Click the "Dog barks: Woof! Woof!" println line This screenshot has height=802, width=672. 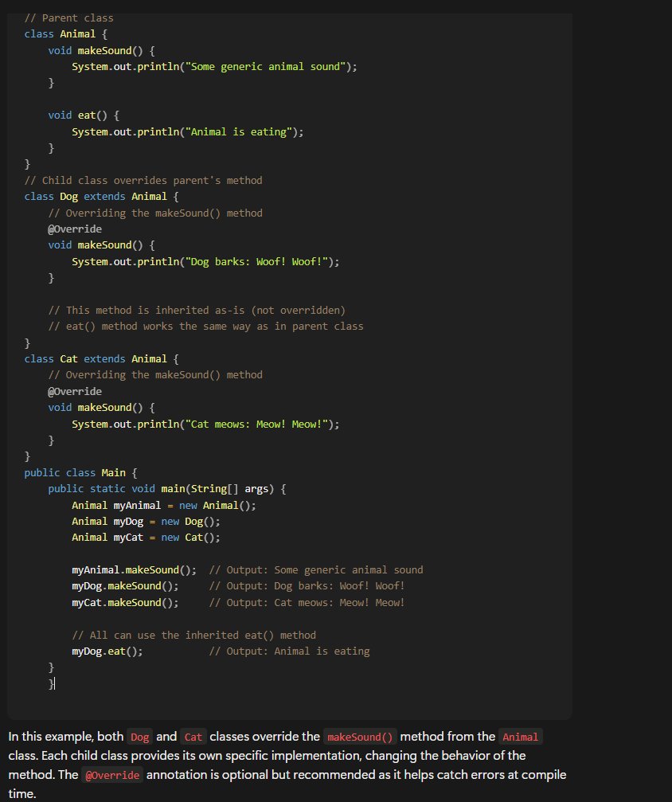coord(205,262)
